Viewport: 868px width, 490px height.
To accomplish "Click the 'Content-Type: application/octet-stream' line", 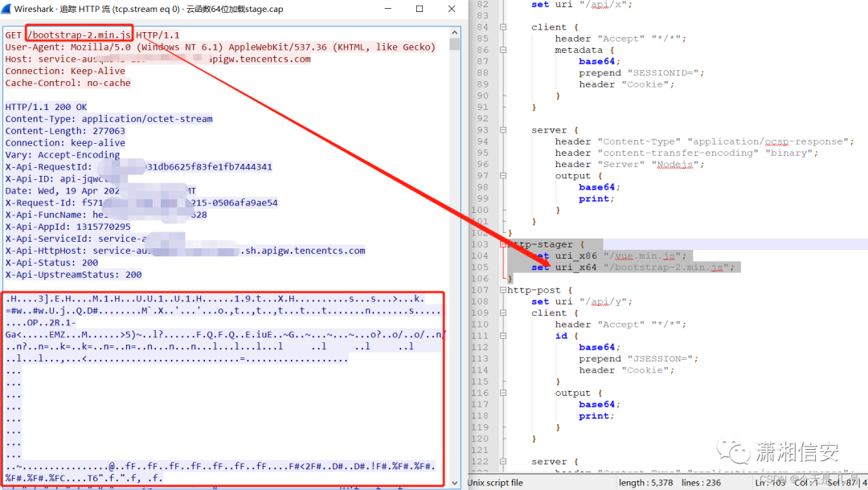I will tap(109, 119).
